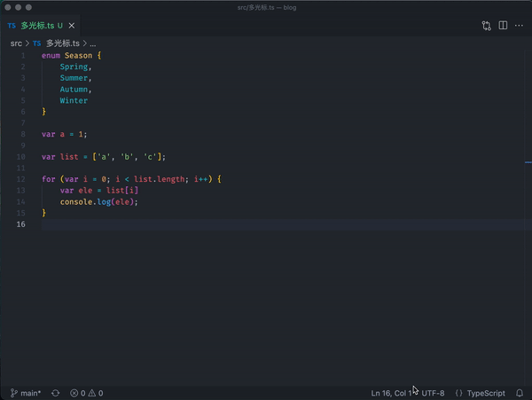This screenshot has height=400, width=532.
Task: Click the for keyword on line 12
Action: coord(49,179)
